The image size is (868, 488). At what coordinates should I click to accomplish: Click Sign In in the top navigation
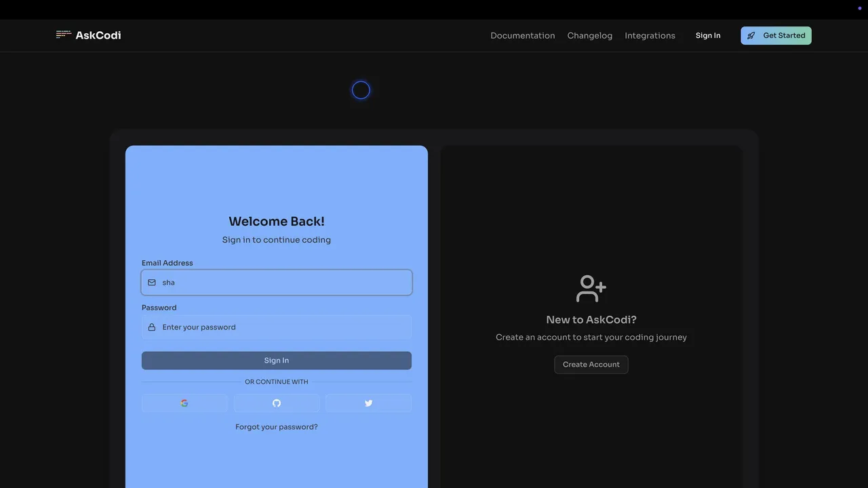click(708, 36)
